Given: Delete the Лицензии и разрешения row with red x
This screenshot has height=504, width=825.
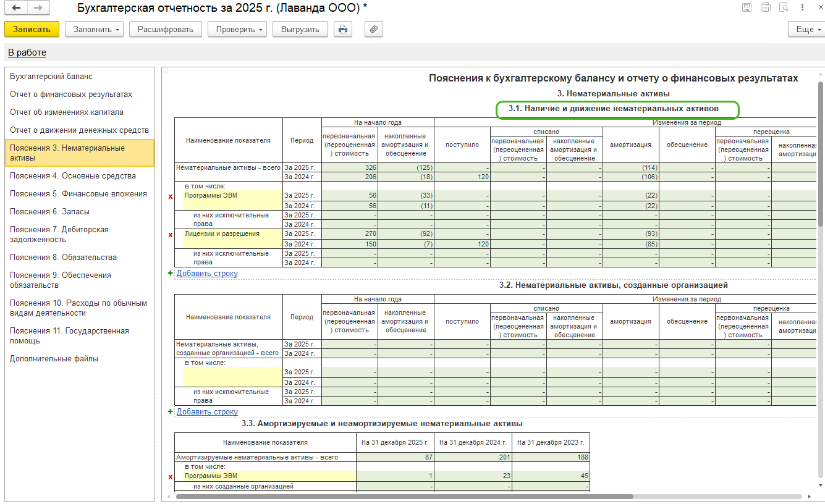Looking at the screenshot, I should [171, 235].
